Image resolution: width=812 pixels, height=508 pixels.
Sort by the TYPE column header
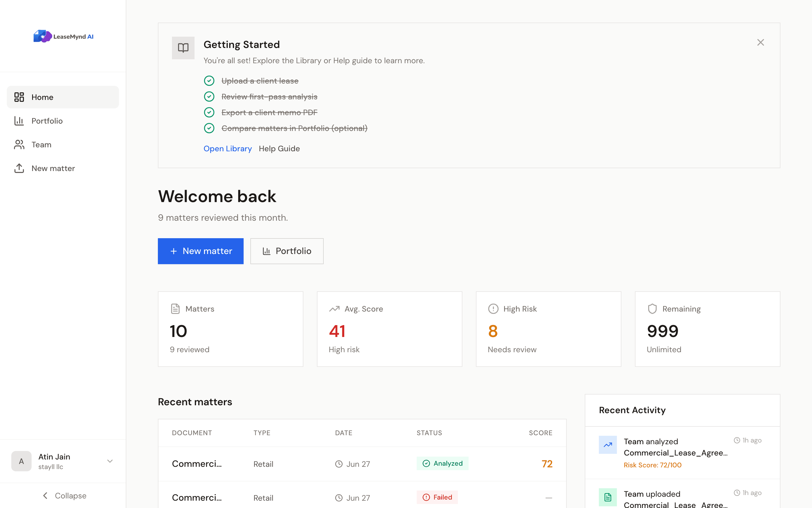(x=262, y=433)
